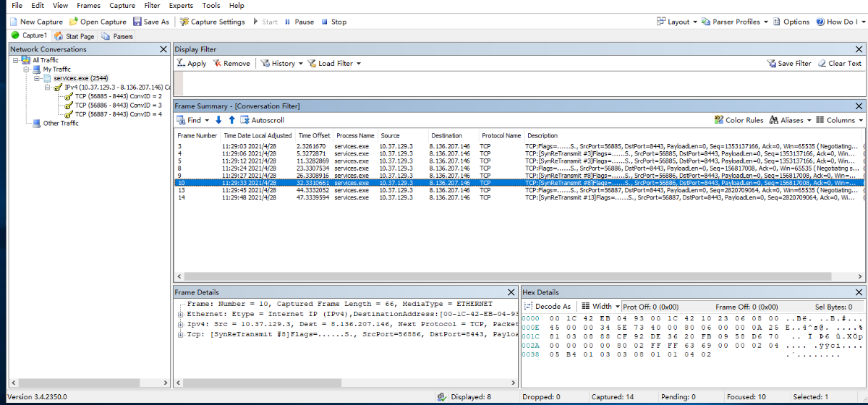Open the Parser Profiles dropdown
Image resolution: width=868 pixels, height=405 pixels.
(735, 22)
